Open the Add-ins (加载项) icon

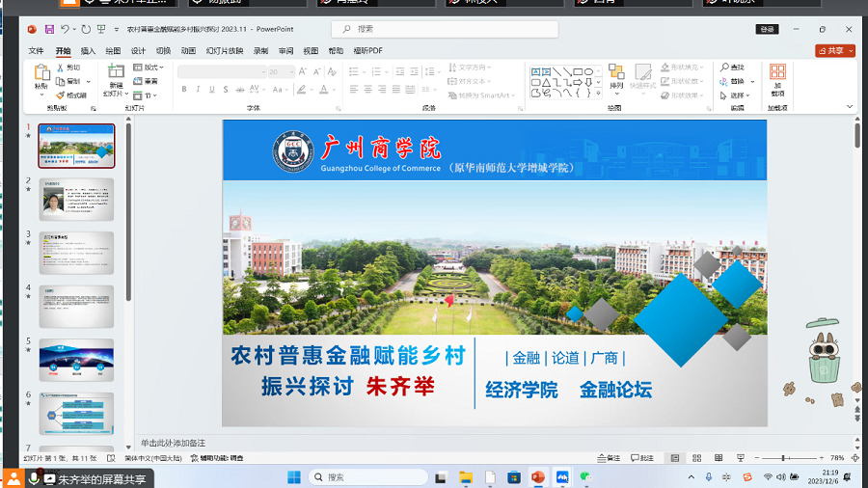click(x=777, y=76)
